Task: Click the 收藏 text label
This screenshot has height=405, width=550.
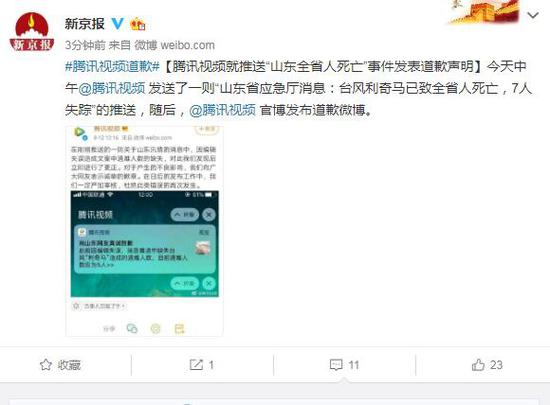Action: [69, 365]
